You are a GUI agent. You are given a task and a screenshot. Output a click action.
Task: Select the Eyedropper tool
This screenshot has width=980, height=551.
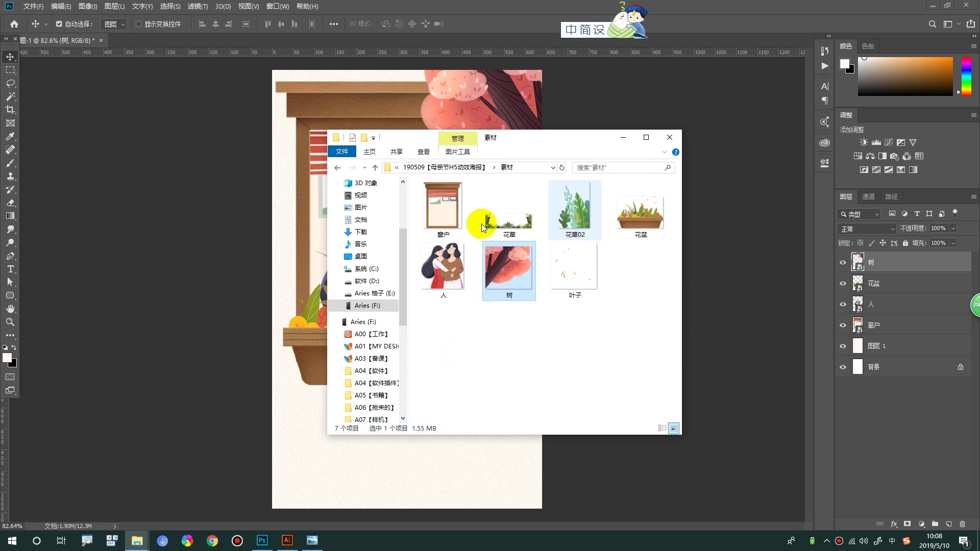pos(10,136)
